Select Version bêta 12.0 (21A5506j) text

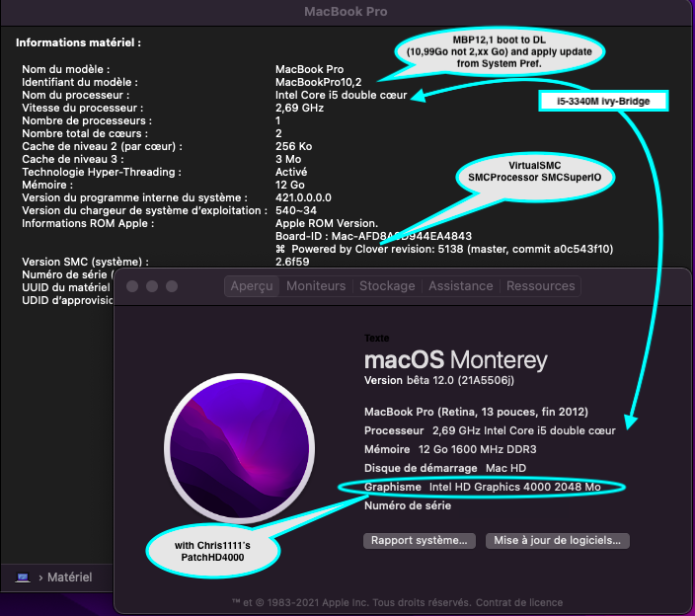(438, 381)
